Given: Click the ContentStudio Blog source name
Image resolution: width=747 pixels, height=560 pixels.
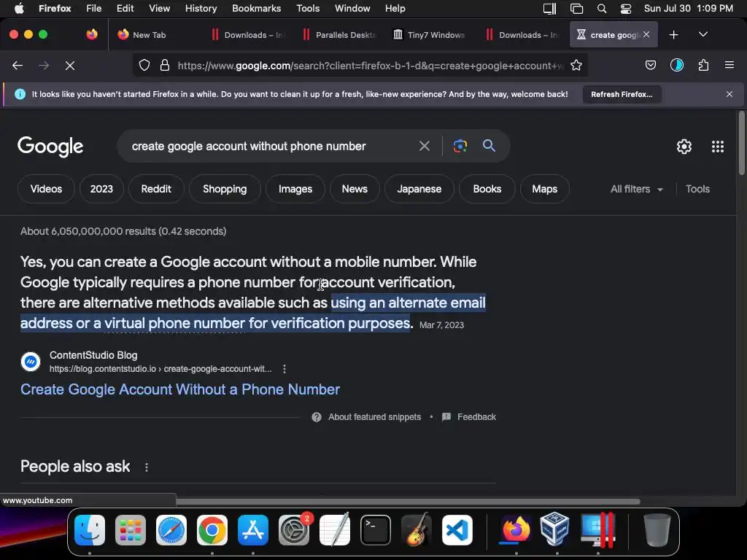Looking at the screenshot, I should [x=93, y=355].
